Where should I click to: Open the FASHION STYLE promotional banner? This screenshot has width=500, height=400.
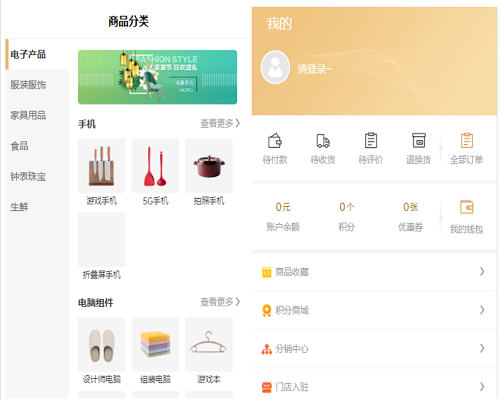pyautogui.click(x=158, y=77)
